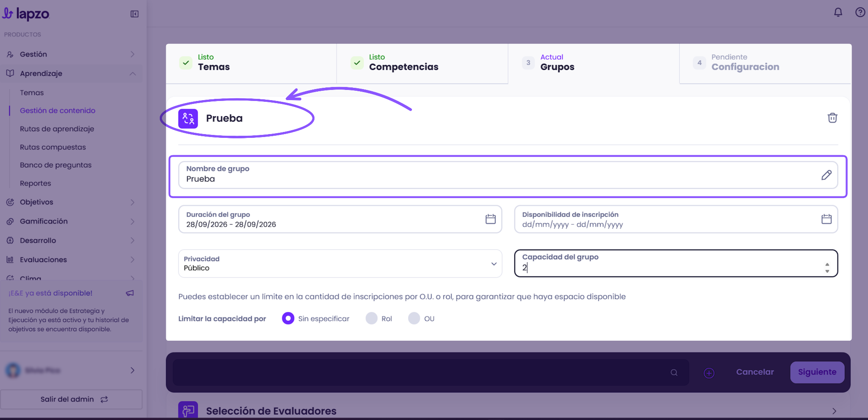Click the E&E announcement megaphone icon
The image size is (868, 420).
[130, 293]
